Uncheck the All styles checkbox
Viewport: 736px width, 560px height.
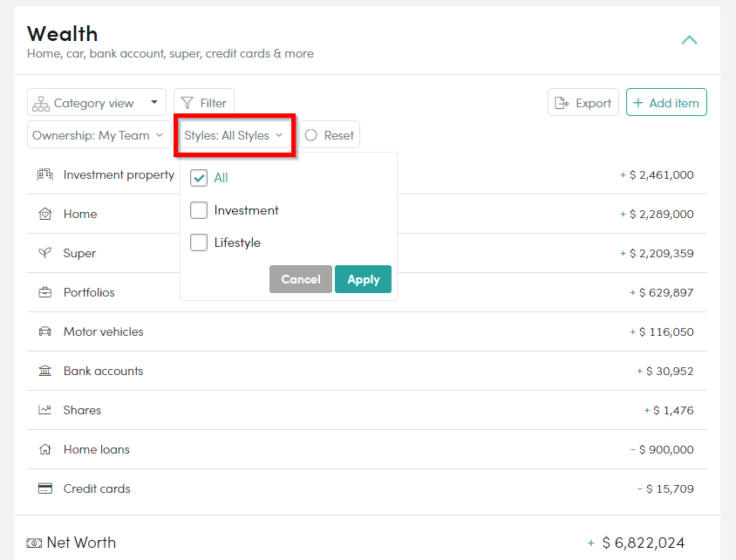[x=199, y=178]
